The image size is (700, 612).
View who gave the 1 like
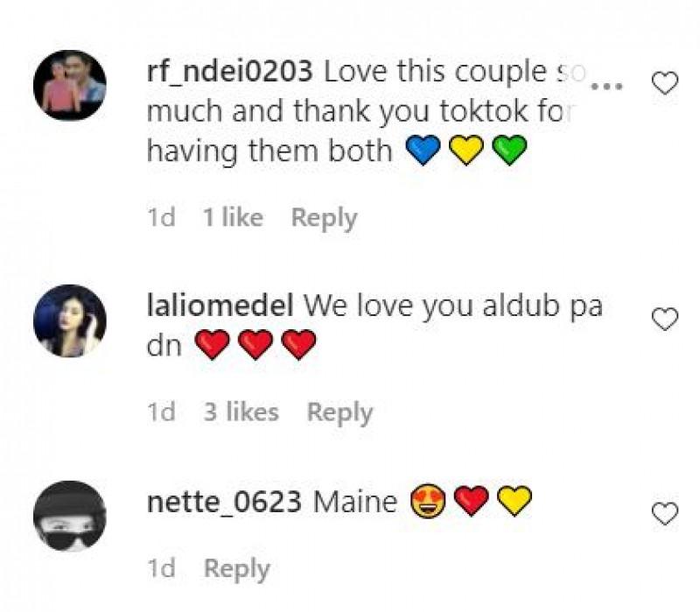coord(233,217)
